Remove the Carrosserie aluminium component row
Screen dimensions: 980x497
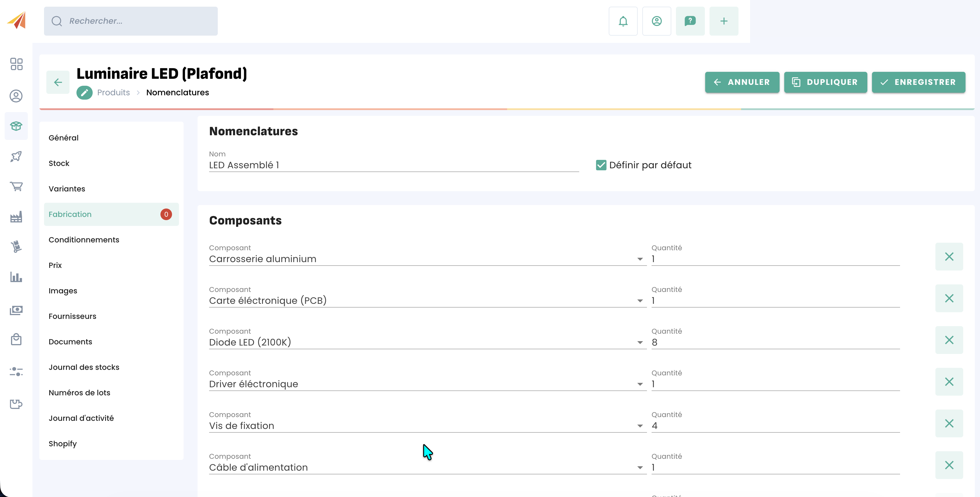[x=949, y=257]
